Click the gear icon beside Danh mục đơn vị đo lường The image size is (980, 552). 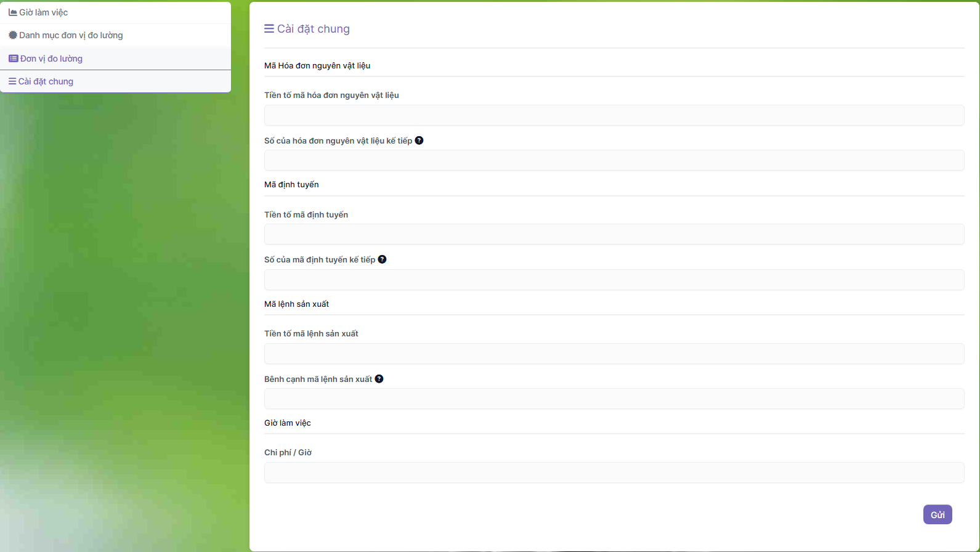pyautogui.click(x=13, y=35)
